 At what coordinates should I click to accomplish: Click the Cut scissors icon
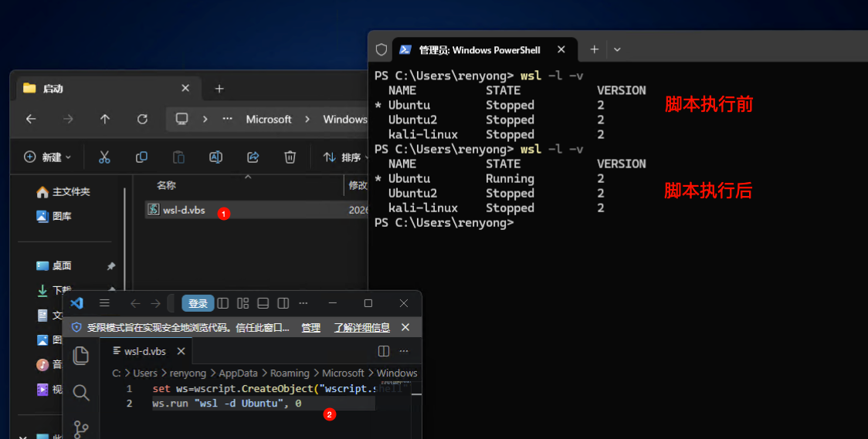[x=104, y=157]
